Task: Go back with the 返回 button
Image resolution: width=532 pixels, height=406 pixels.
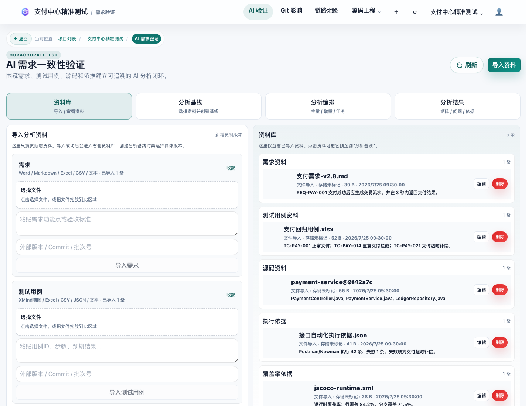Action: (21, 39)
